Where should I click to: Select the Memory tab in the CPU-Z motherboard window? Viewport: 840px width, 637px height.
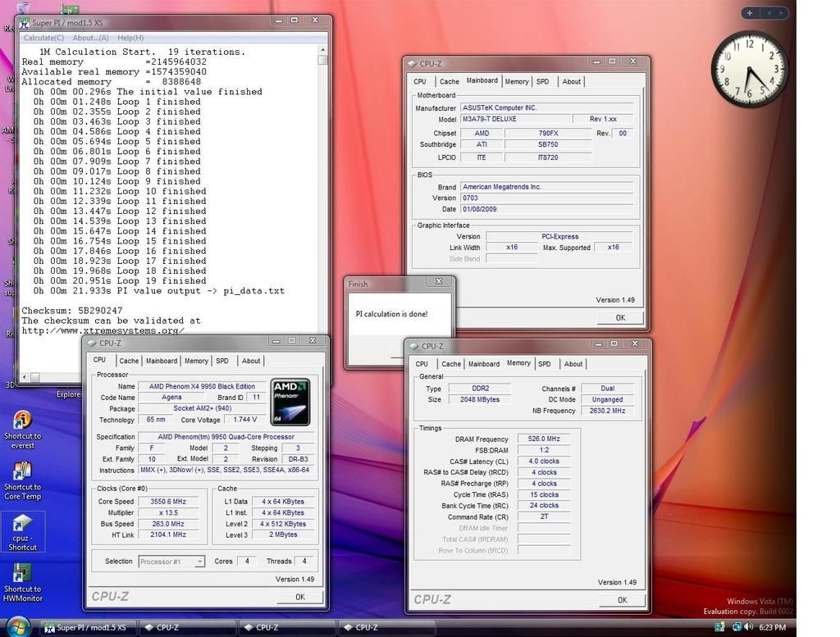(x=517, y=81)
